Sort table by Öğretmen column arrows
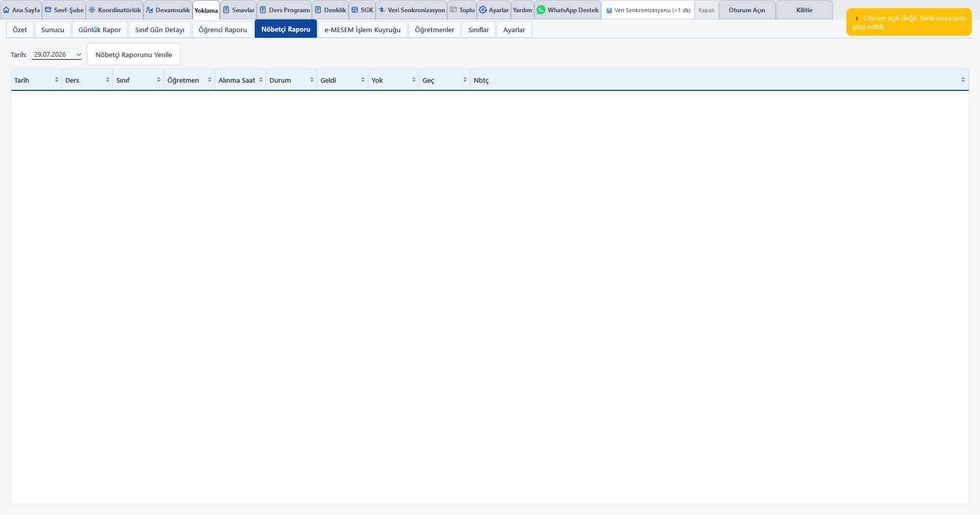This screenshot has width=980, height=515. [x=210, y=80]
